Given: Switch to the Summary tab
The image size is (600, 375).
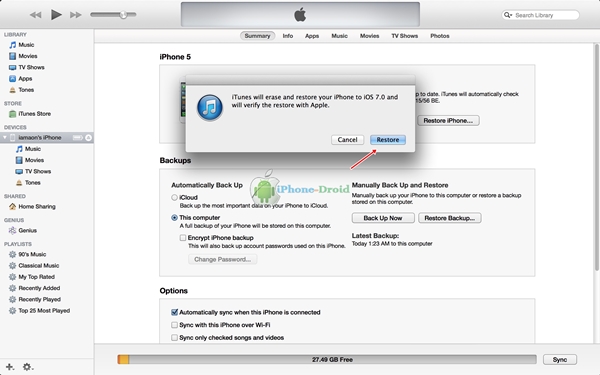Looking at the screenshot, I should (x=258, y=36).
